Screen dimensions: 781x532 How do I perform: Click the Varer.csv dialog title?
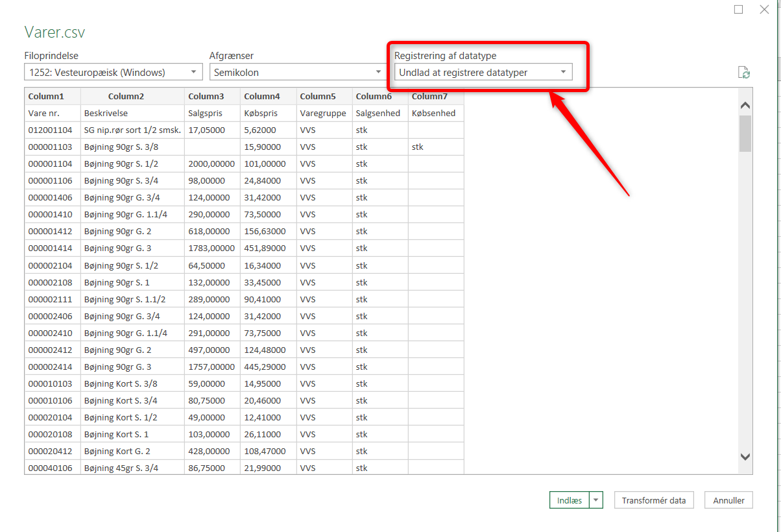[54, 32]
